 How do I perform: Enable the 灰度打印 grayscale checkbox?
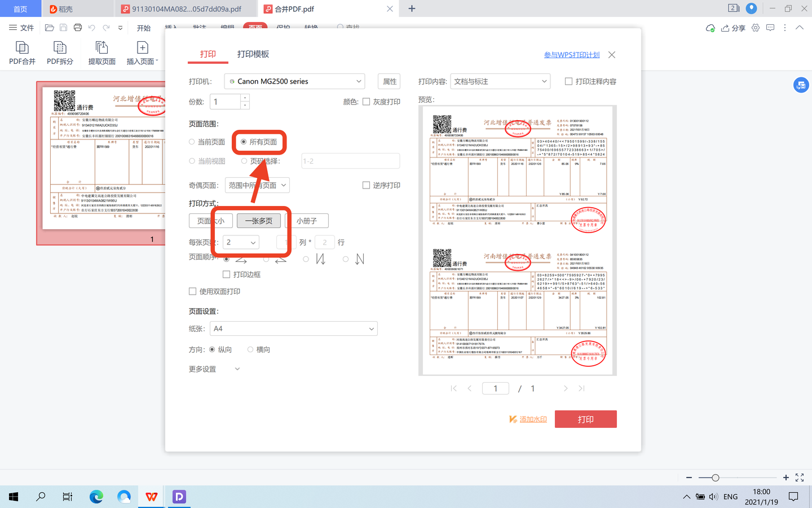[x=367, y=102]
